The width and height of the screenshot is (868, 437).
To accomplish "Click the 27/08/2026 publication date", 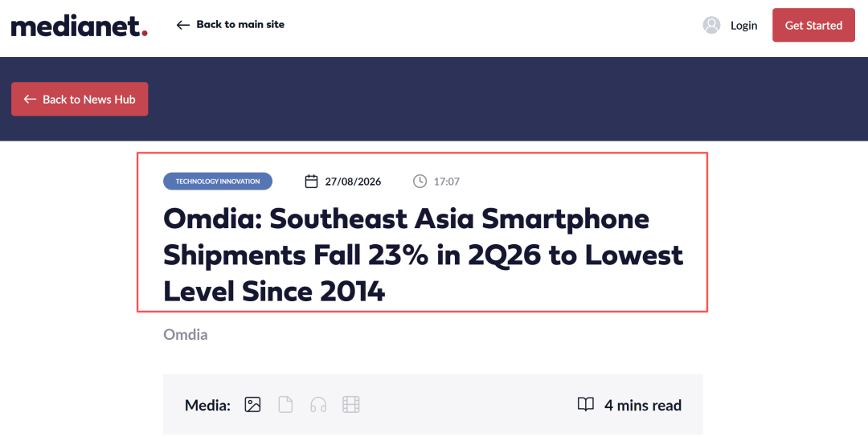I will (x=353, y=182).
